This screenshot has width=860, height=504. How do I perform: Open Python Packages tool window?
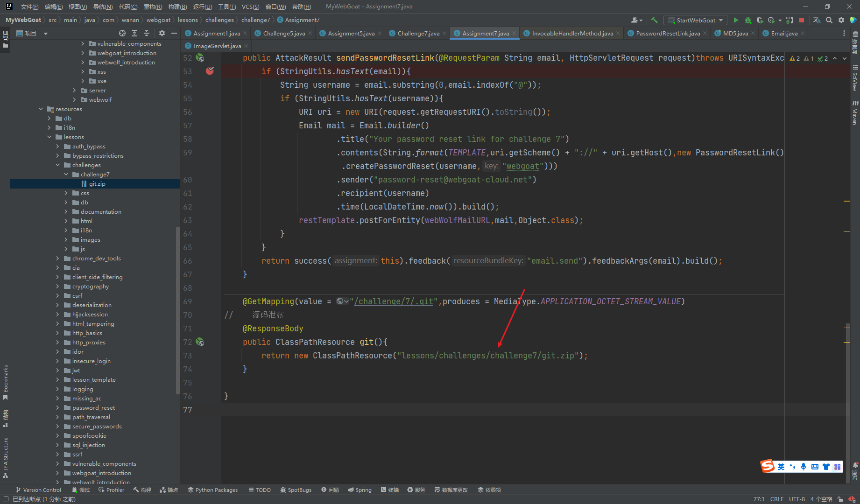pos(213,490)
